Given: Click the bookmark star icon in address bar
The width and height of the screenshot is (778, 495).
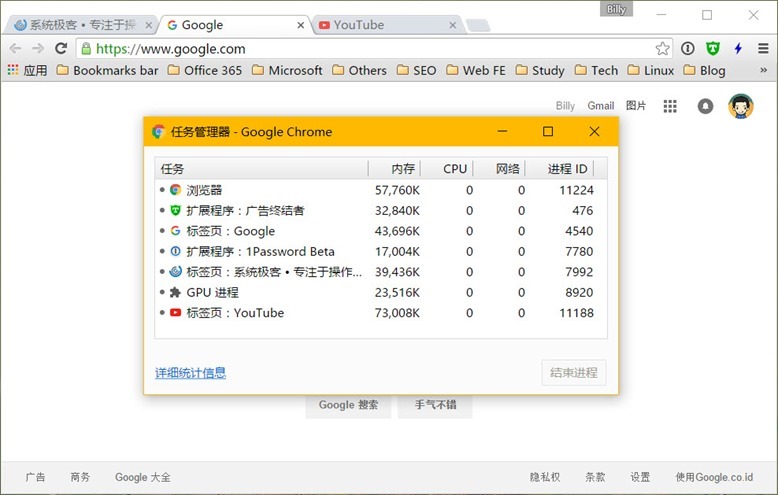Looking at the screenshot, I should (x=662, y=48).
